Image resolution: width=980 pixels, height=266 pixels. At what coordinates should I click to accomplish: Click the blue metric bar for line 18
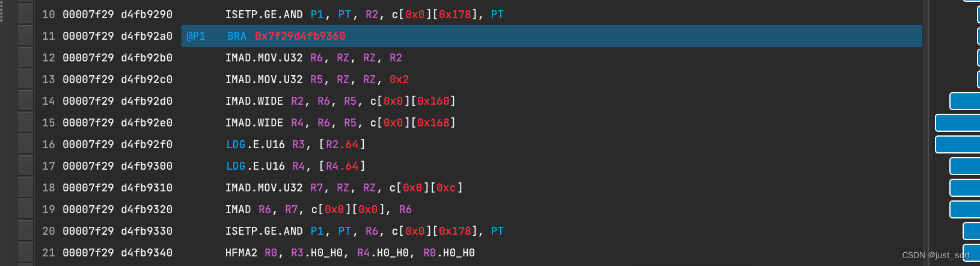coord(965,188)
